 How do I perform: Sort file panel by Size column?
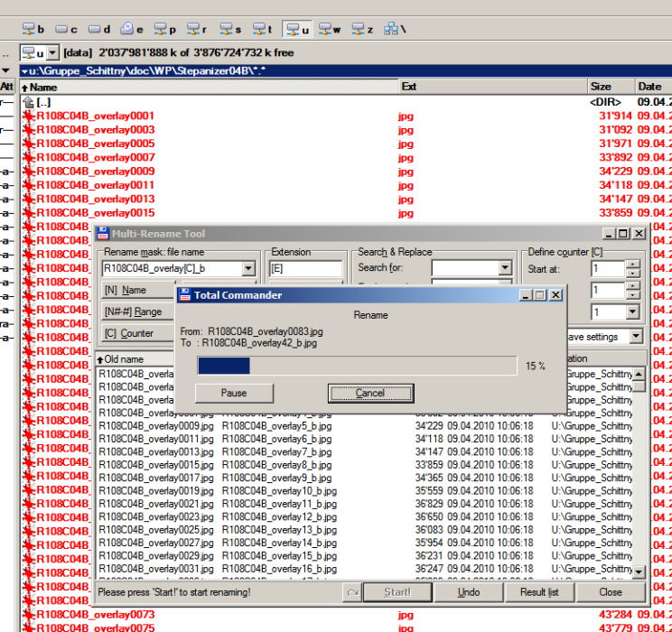tap(611, 87)
